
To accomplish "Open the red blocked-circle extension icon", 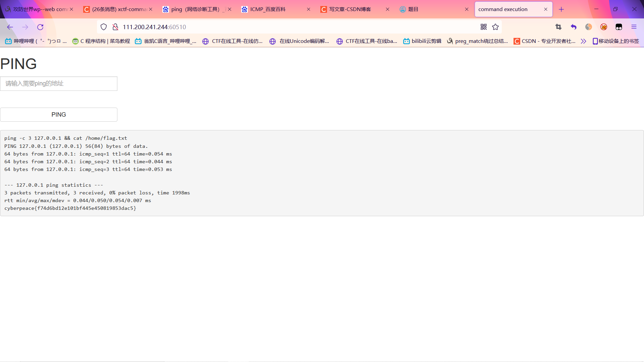I will coord(604,27).
